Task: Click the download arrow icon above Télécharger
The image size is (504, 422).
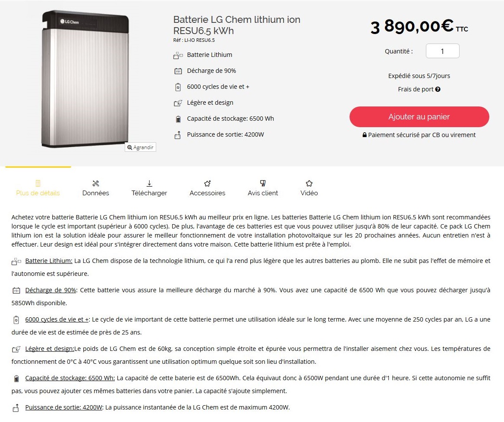Action: click(x=149, y=183)
